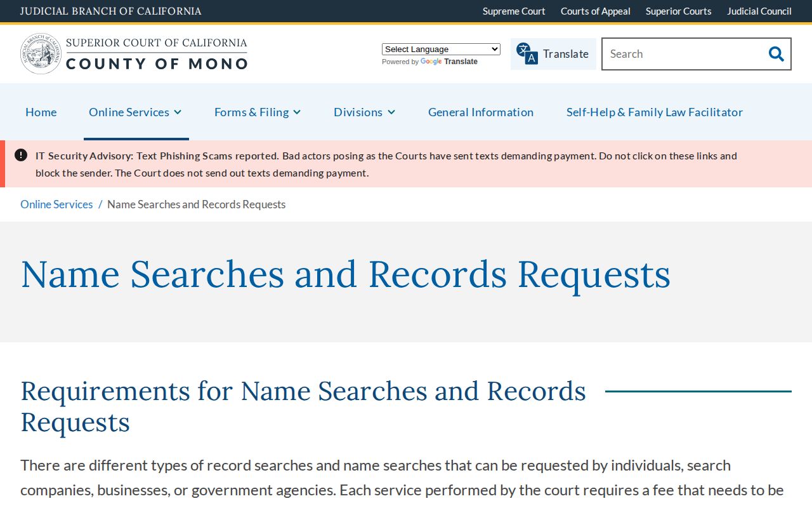Click the magnifying glass search icon

pyautogui.click(x=776, y=54)
